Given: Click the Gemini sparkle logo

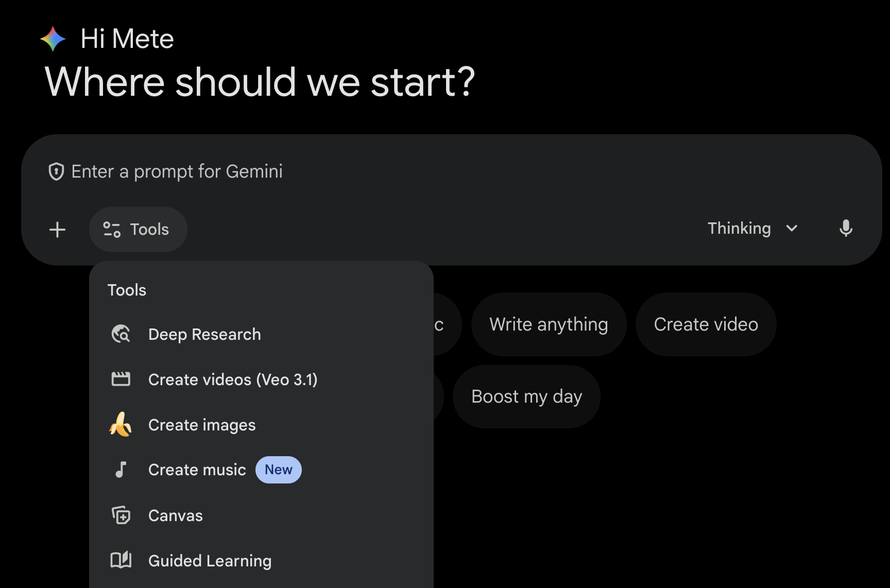Looking at the screenshot, I should 53,39.
